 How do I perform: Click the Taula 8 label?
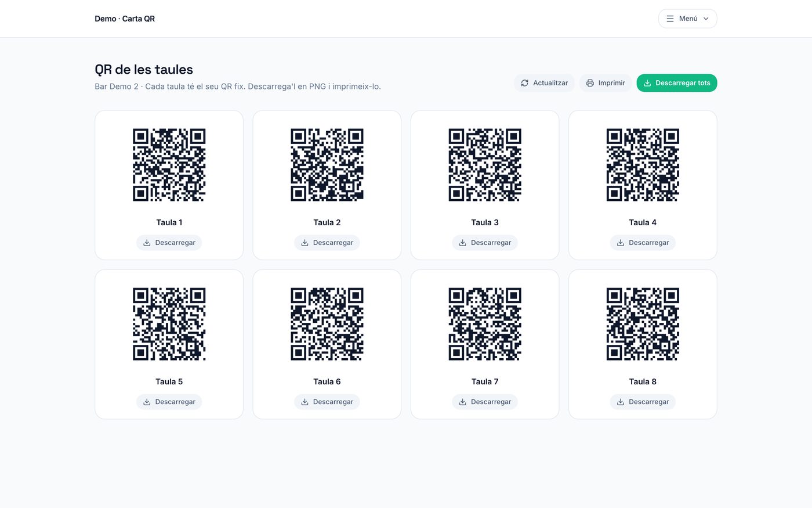[x=643, y=381]
